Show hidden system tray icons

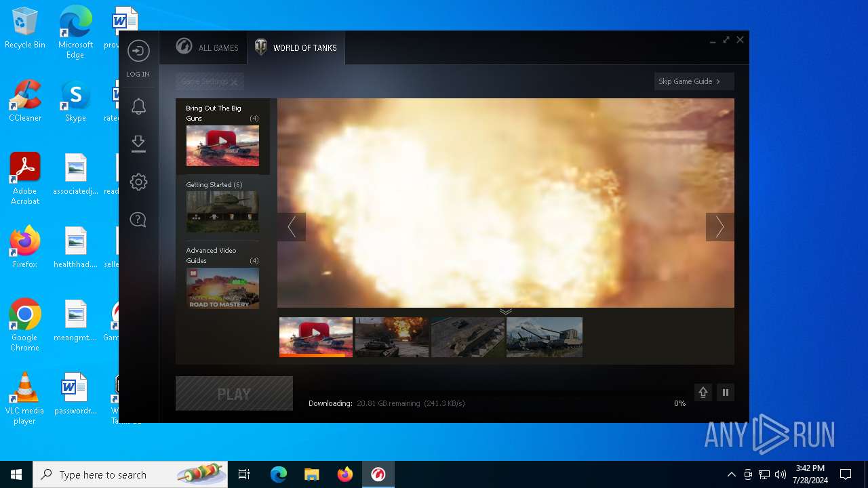coord(731,474)
